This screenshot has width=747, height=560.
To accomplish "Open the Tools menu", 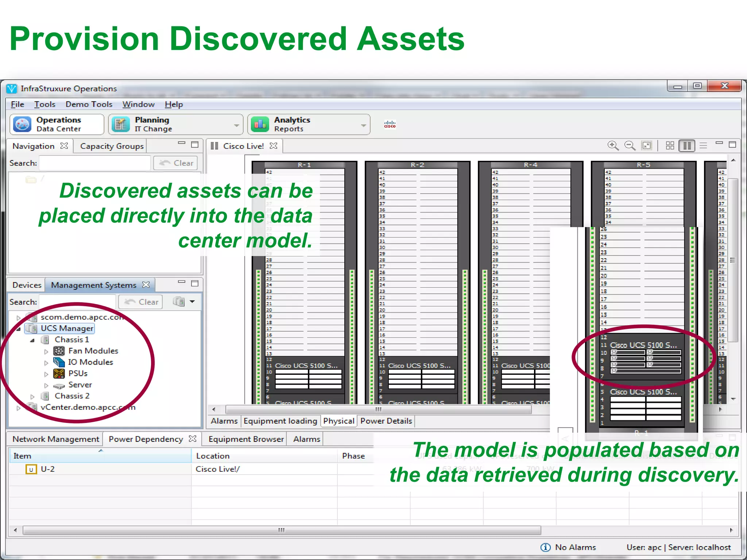I will click(45, 104).
